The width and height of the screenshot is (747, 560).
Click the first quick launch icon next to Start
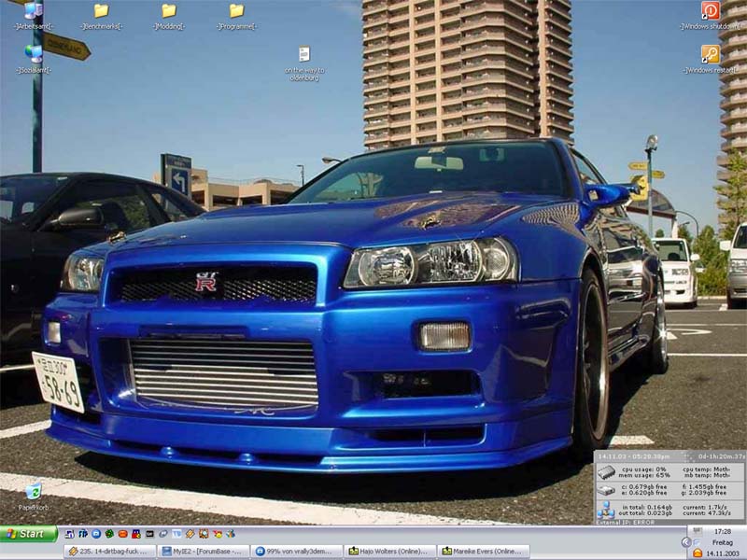tap(69, 534)
